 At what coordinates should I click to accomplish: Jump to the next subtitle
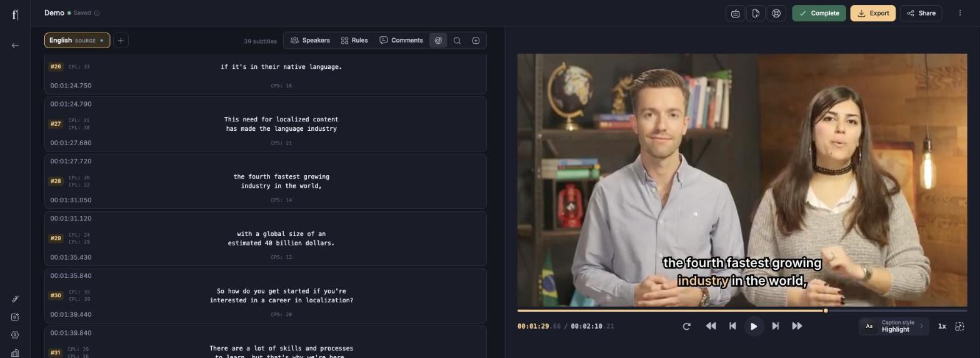click(776, 326)
